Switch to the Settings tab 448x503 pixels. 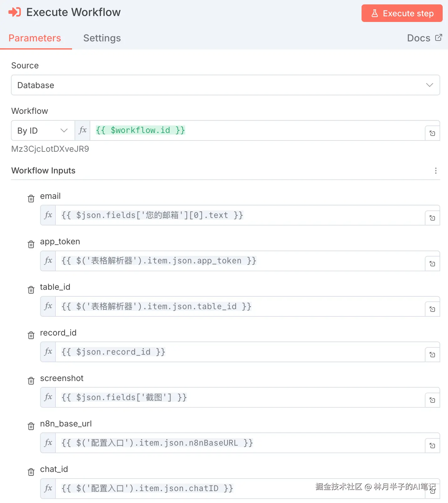pyautogui.click(x=102, y=38)
